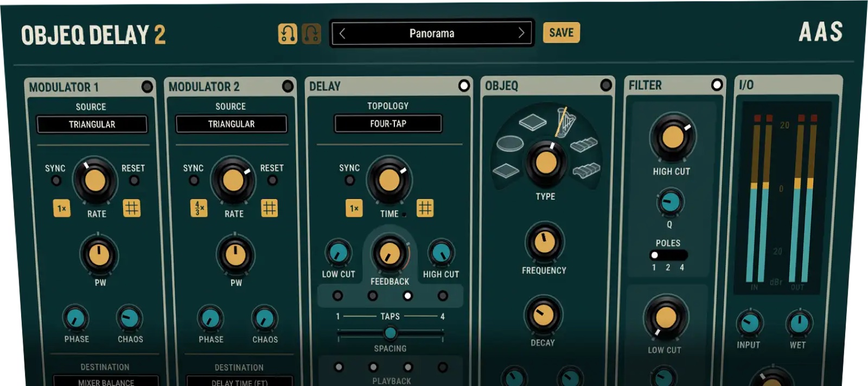Click Modulator 1 grid icon beside RATE
This screenshot has height=386, width=868.
click(x=131, y=208)
